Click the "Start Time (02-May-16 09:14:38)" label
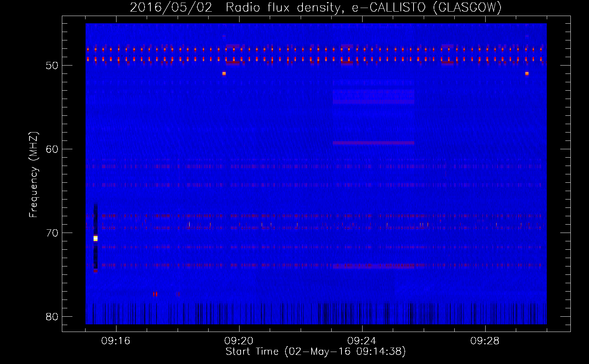 pyautogui.click(x=316, y=352)
